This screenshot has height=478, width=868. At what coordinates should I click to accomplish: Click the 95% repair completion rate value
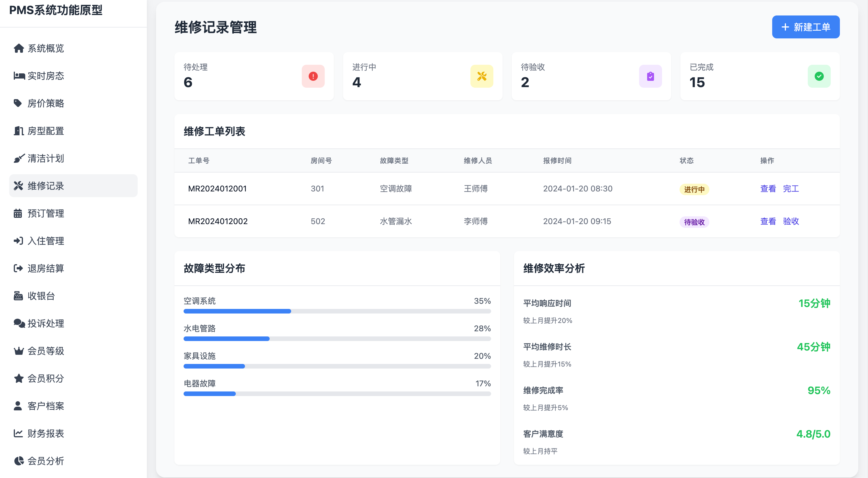pos(819,391)
